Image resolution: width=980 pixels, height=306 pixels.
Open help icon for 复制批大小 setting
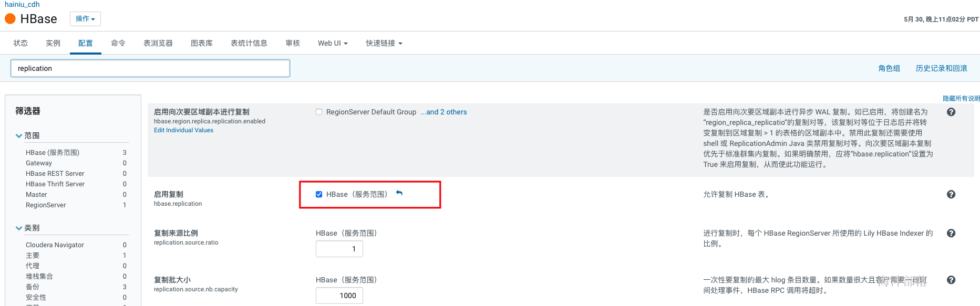pyautogui.click(x=951, y=280)
